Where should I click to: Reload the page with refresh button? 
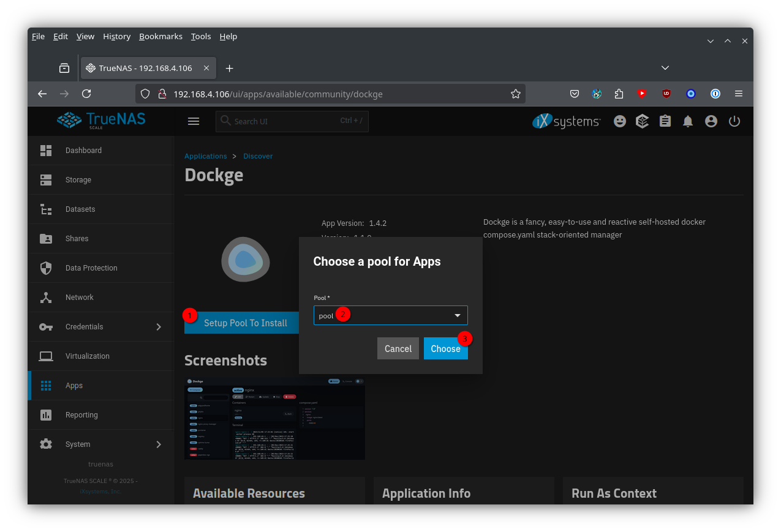click(86, 94)
